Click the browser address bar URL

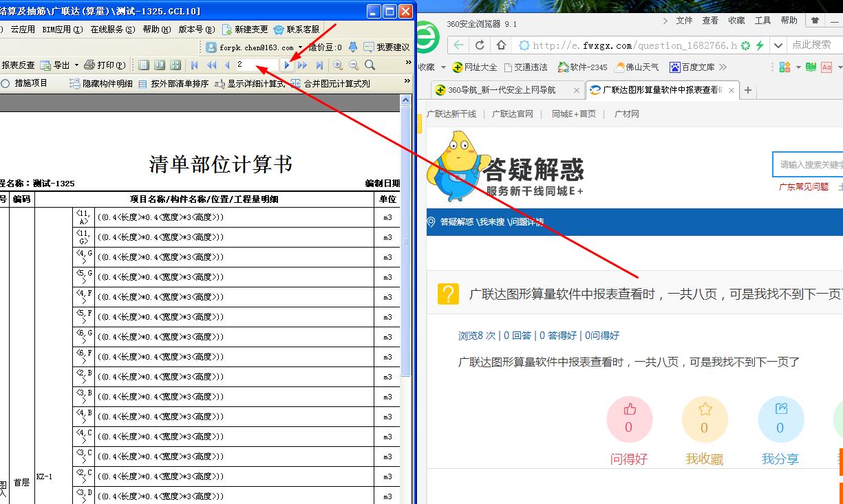click(x=634, y=45)
